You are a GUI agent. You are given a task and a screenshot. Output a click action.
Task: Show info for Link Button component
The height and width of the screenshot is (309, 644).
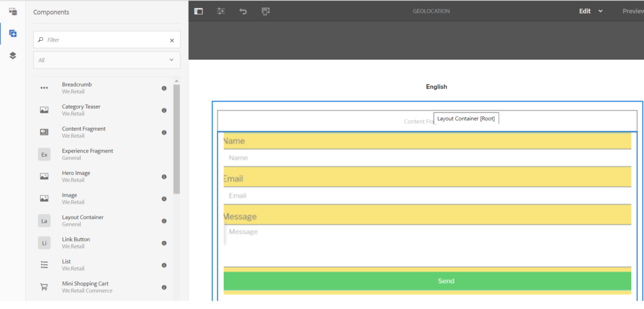(x=164, y=244)
